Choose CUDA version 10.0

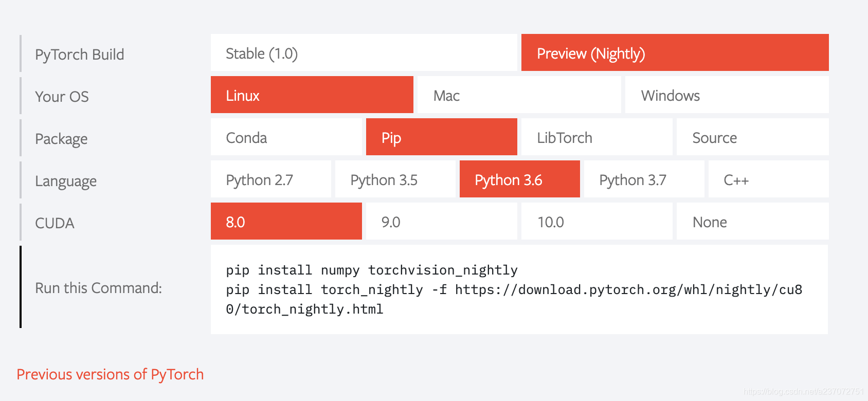tap(596, 222)
